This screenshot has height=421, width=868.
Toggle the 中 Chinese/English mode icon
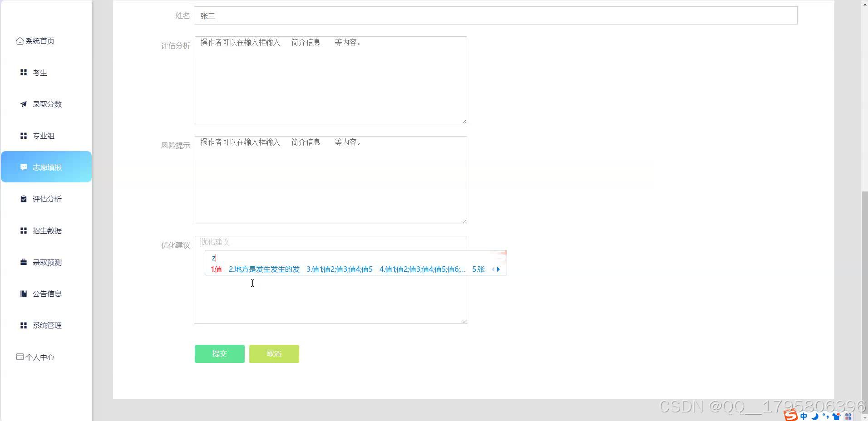804,416
